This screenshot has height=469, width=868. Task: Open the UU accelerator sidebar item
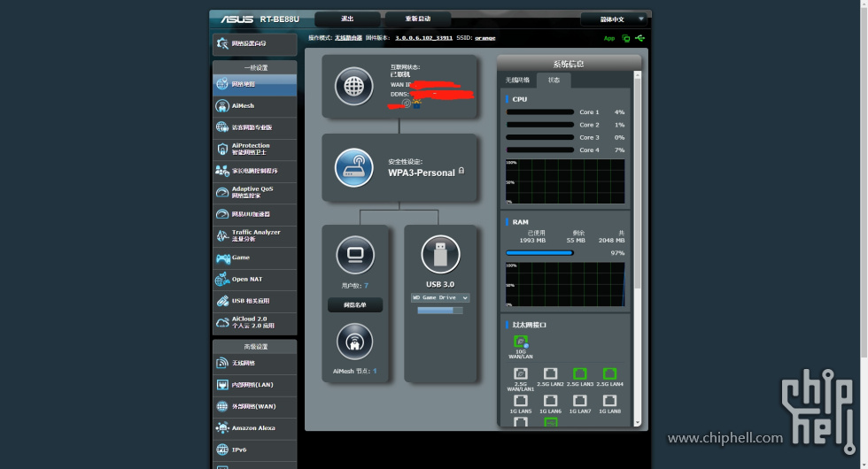tap(255, 214)
